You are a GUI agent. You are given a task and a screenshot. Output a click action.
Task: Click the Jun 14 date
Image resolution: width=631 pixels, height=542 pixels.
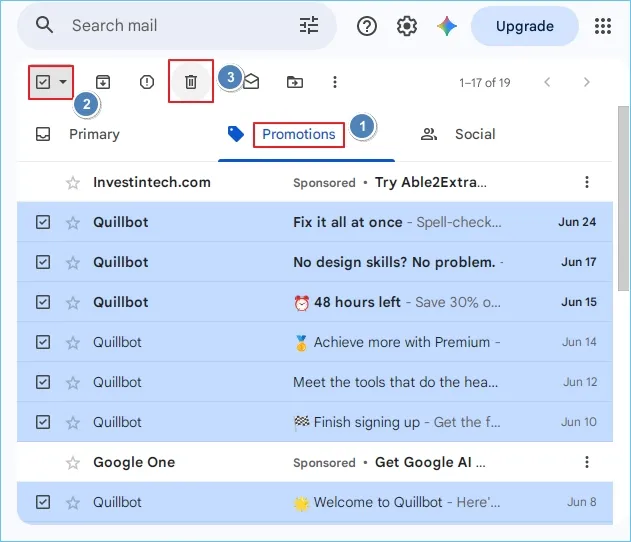click(579, 342)
